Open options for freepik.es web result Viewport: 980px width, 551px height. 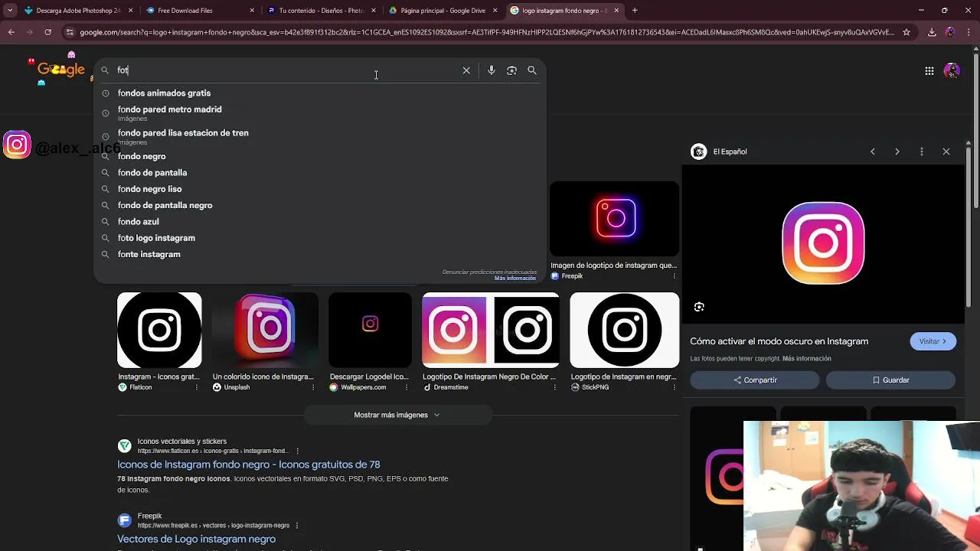point(296,526)
